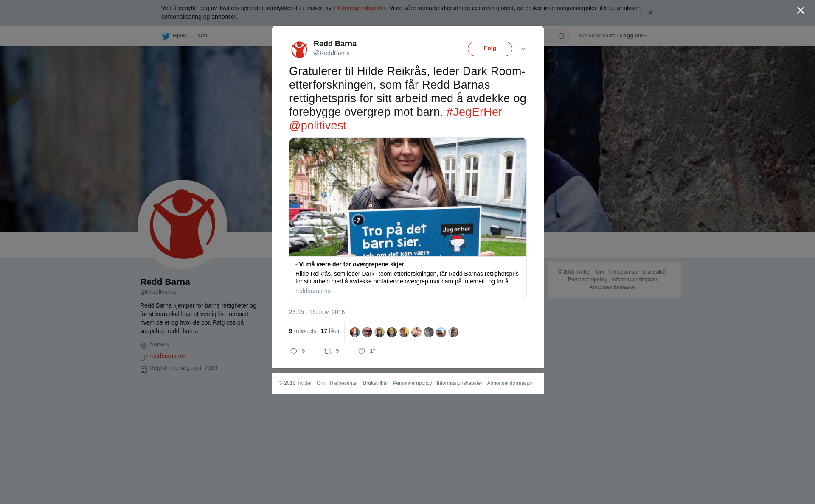The width and height of the screenshot is (815, 504).
Task: Open the reddbarna.no article card image
Action: point(408,197)
